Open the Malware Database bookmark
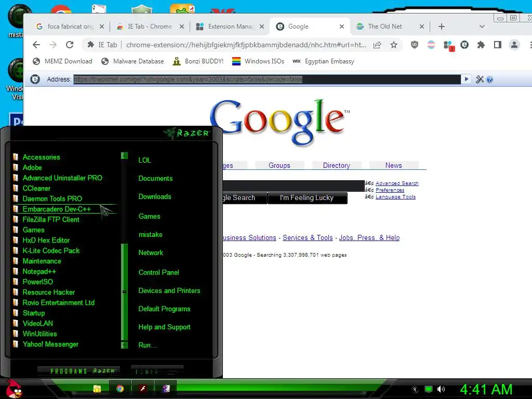This screenshot has height=399, width=532. point(132,61)
